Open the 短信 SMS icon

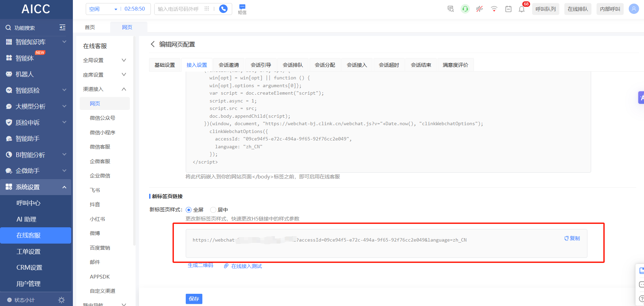(242, 9)
